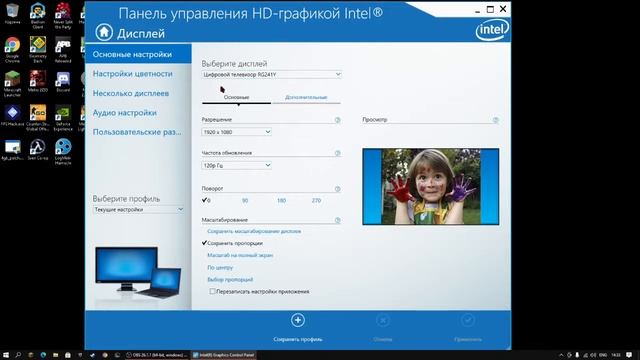Select Выбор пропорций scaling option

[x=230, y=280]
